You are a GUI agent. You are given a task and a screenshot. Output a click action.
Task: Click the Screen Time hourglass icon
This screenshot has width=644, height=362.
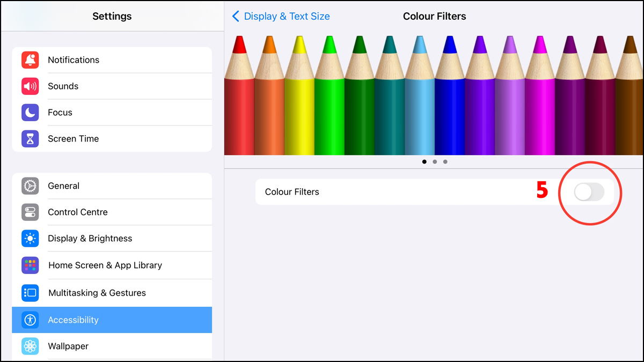point(30,139)
